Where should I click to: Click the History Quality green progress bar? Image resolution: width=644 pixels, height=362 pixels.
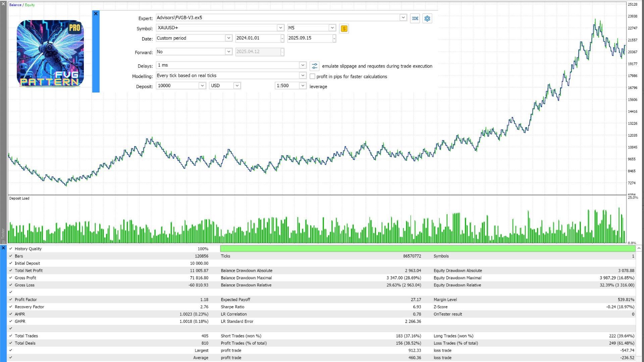click(427, 249)
